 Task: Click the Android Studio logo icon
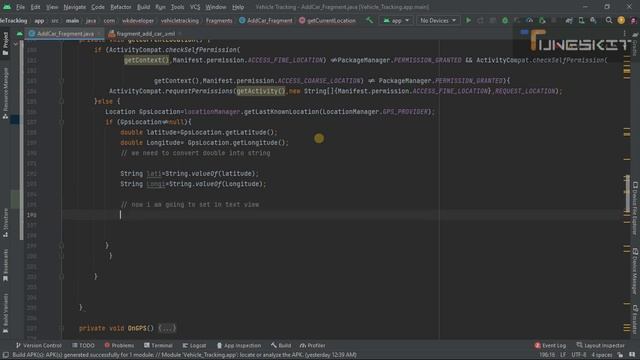click(7, 7)
